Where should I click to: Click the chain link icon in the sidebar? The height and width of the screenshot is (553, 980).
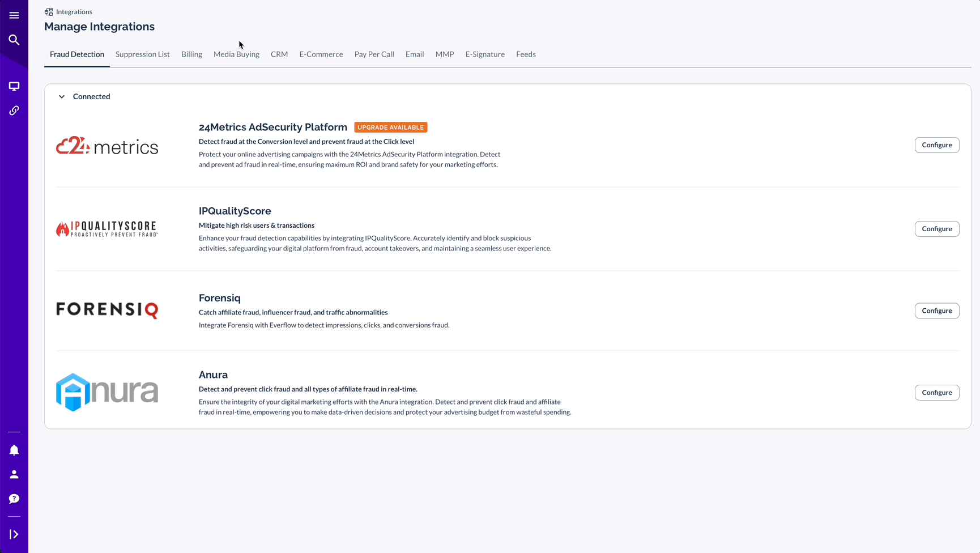pos(14,110)
